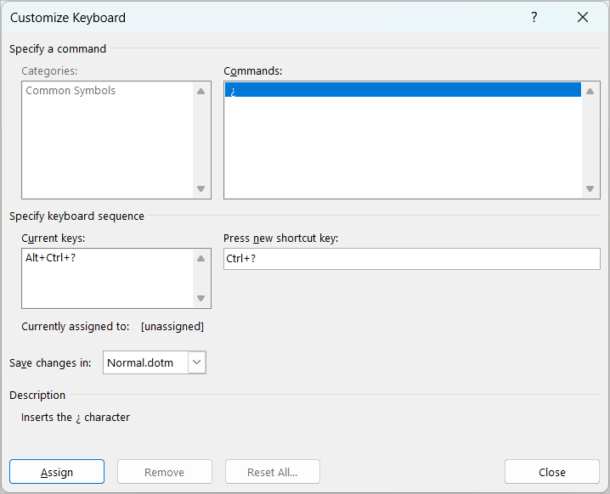The image size is (610, 494).
Task: Click the Remove button
Action: pyautogui.click(x=164, y=472)
